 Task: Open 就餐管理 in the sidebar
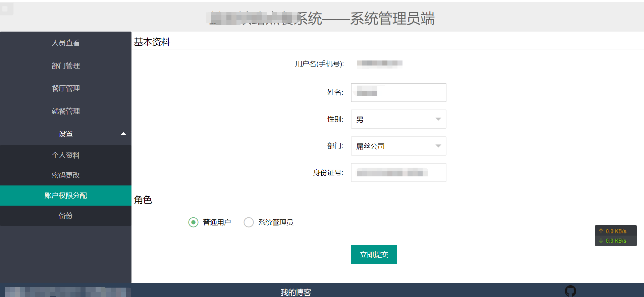pos(66,111)
